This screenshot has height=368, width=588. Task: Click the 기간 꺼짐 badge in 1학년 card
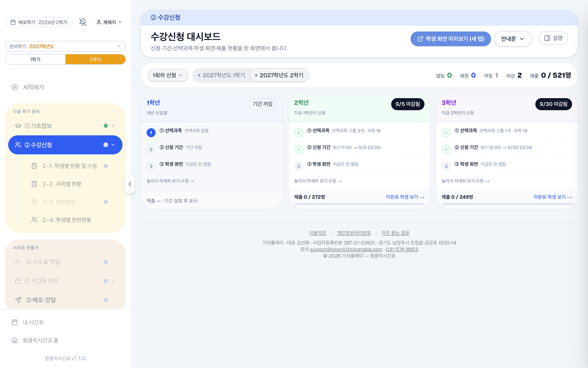[x=263, y=104]
